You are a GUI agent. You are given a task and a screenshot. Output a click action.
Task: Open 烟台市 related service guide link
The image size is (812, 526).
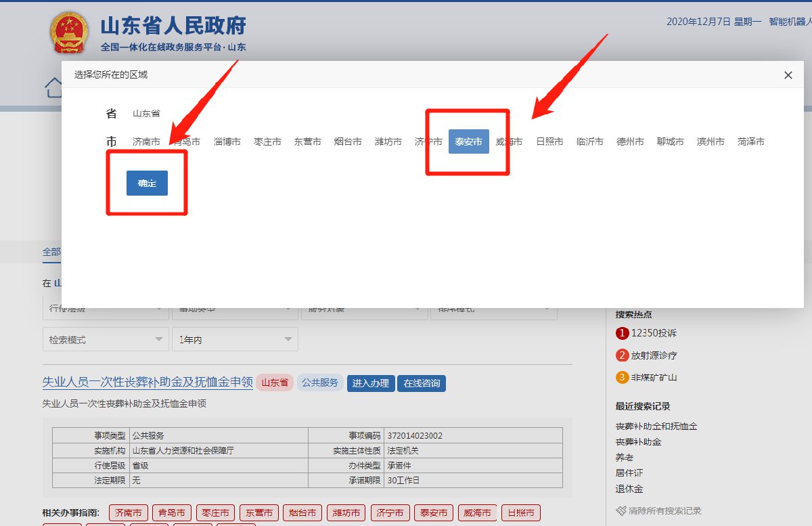[x=302, y=513]
